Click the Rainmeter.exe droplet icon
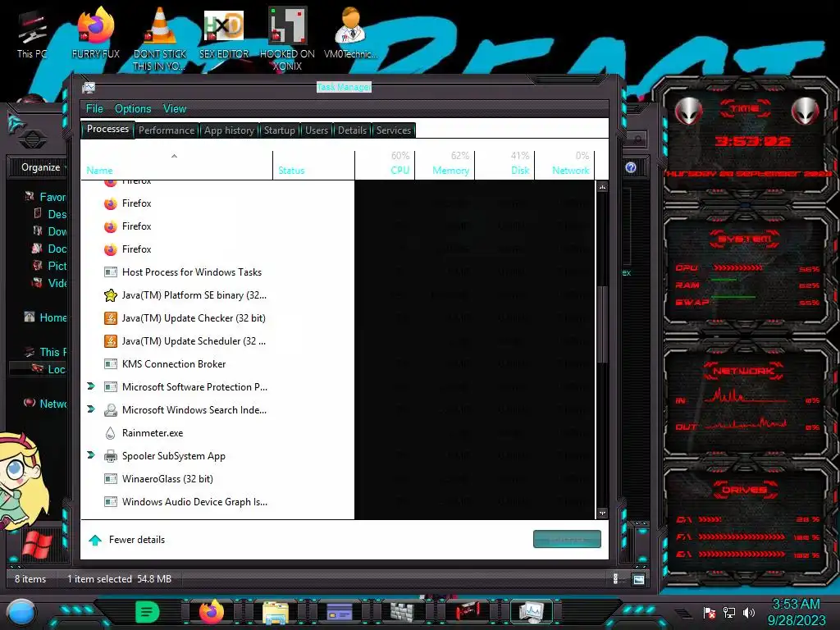 [111, 433]
